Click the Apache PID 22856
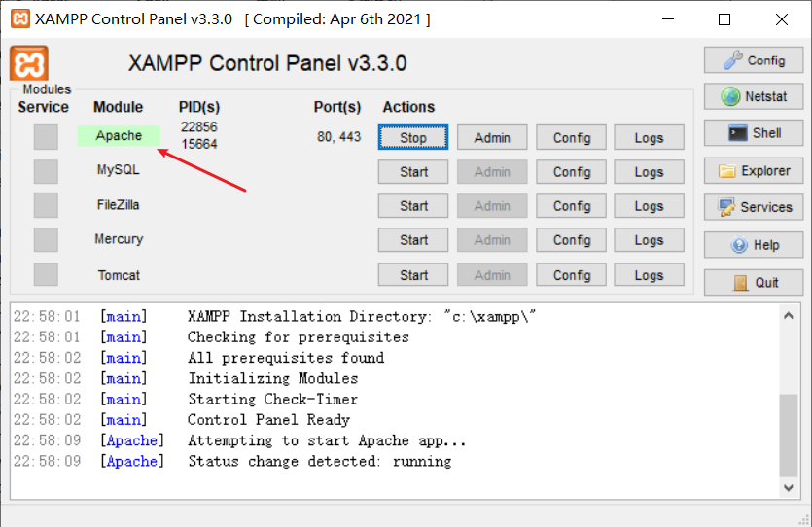 [x=198, y=126]
